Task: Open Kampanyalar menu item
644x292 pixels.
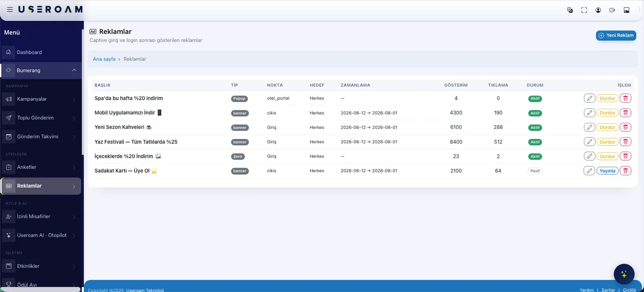Action: (x=41, y=99)
